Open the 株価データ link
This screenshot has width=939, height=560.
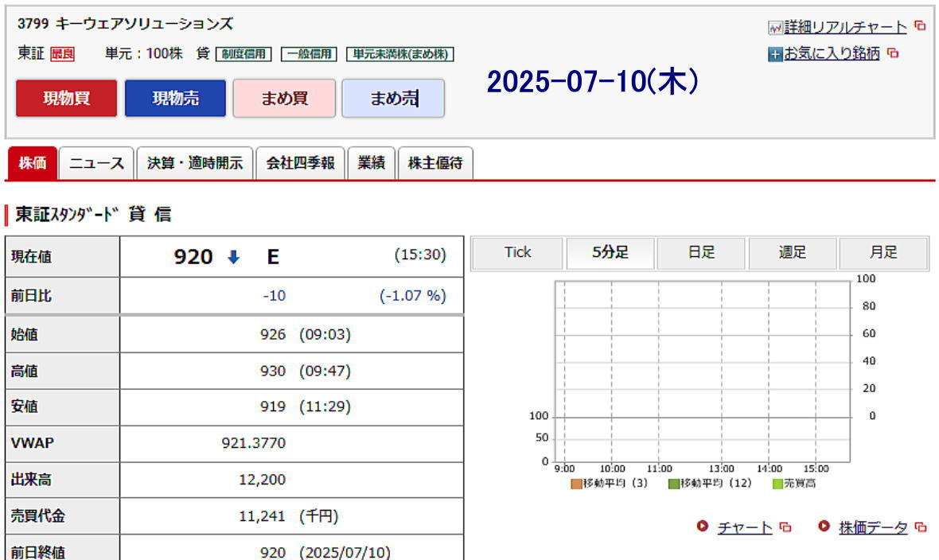coord(873,527)
